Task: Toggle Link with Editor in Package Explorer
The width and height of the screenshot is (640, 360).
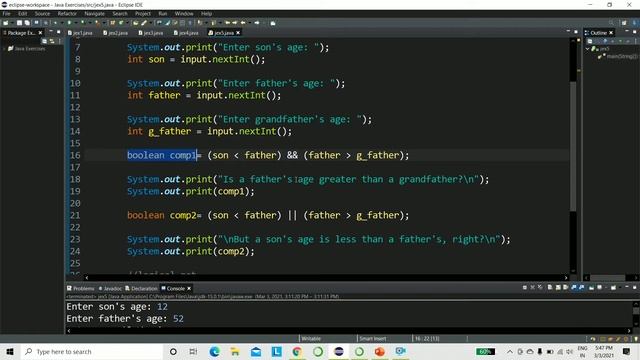Action: pos(52,41)
